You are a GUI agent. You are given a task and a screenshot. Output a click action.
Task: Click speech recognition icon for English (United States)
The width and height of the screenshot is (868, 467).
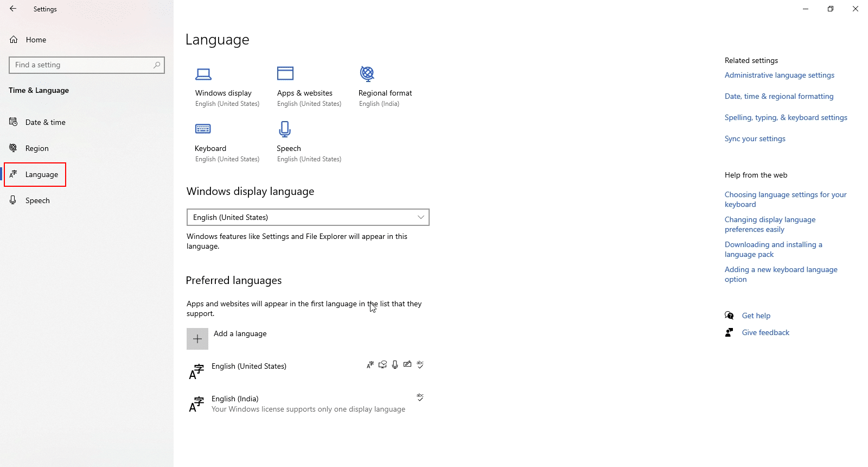point(395,365)
